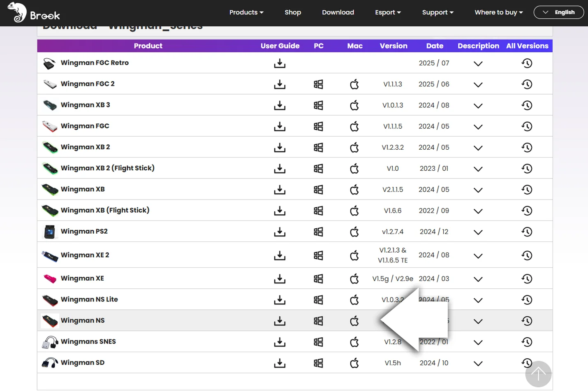Expand the Wingman XB description
588x392 pixels.
point(478,190)
